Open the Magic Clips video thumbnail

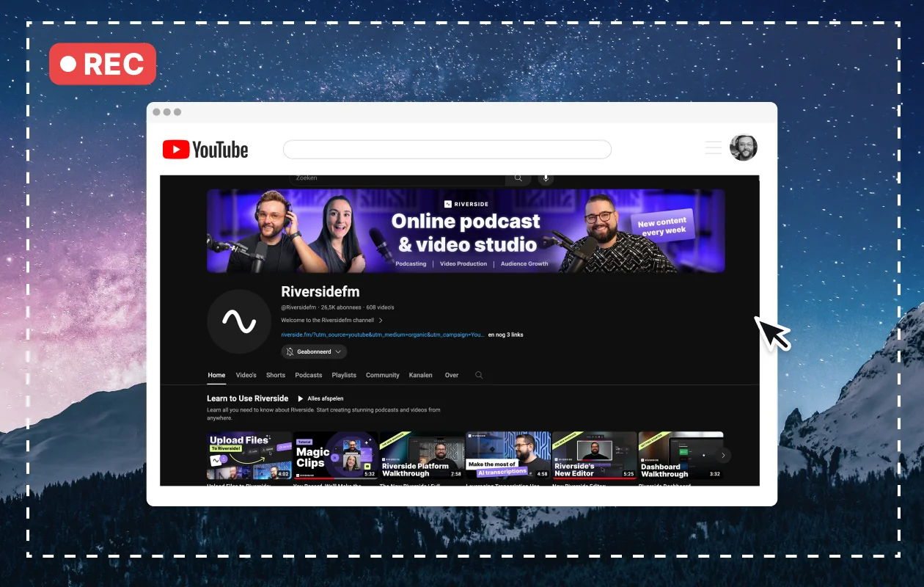pyautogui.click(x=335, y=455)
